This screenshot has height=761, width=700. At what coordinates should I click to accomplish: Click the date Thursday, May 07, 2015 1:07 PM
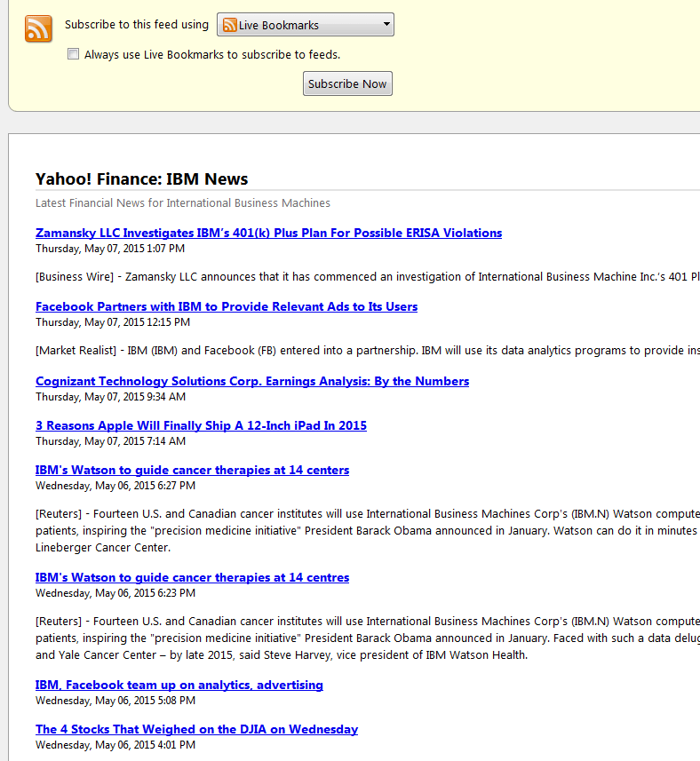pos(110,249)
